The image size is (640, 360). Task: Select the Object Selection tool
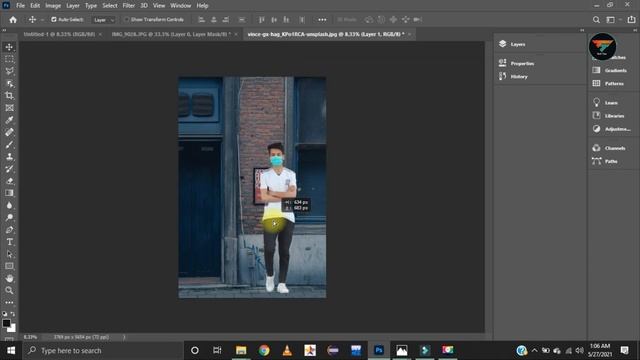9,83
